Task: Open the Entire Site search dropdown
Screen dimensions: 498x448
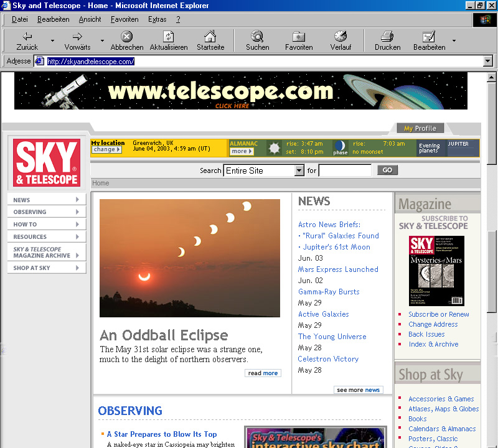Action: [299, 170]
